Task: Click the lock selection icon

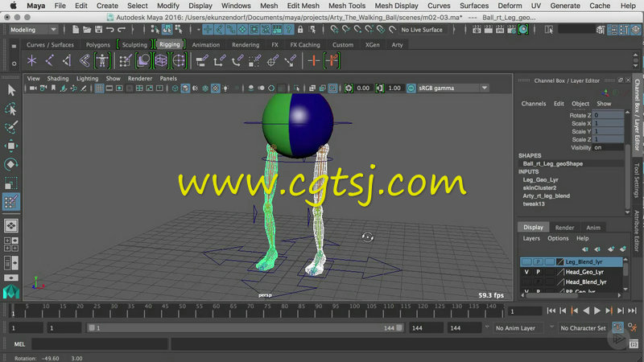Action: [300, 30]
